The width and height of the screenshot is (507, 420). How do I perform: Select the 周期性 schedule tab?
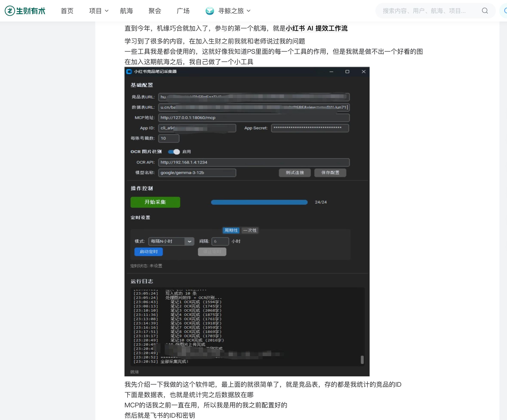tap(231, 230)
